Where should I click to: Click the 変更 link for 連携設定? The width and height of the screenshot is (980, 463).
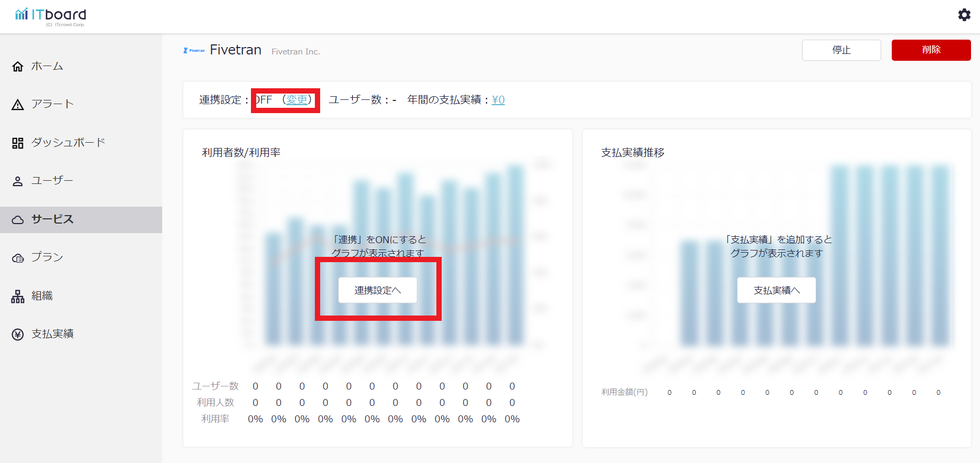point(297,100)
